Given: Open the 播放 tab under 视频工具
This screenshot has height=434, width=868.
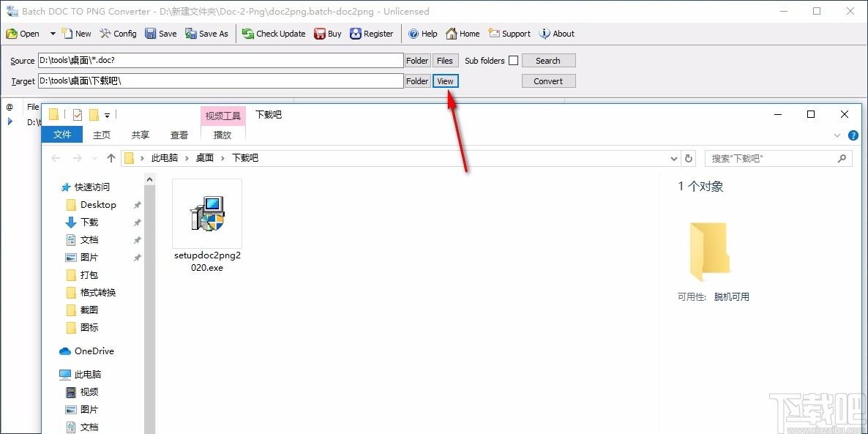Looking at the screenshot, I should click(222, 135).
